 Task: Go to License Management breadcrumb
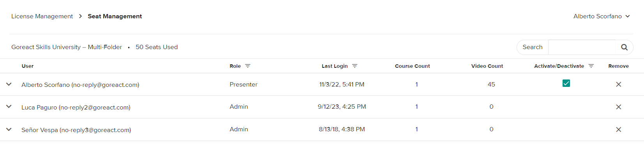click(42, 16)
